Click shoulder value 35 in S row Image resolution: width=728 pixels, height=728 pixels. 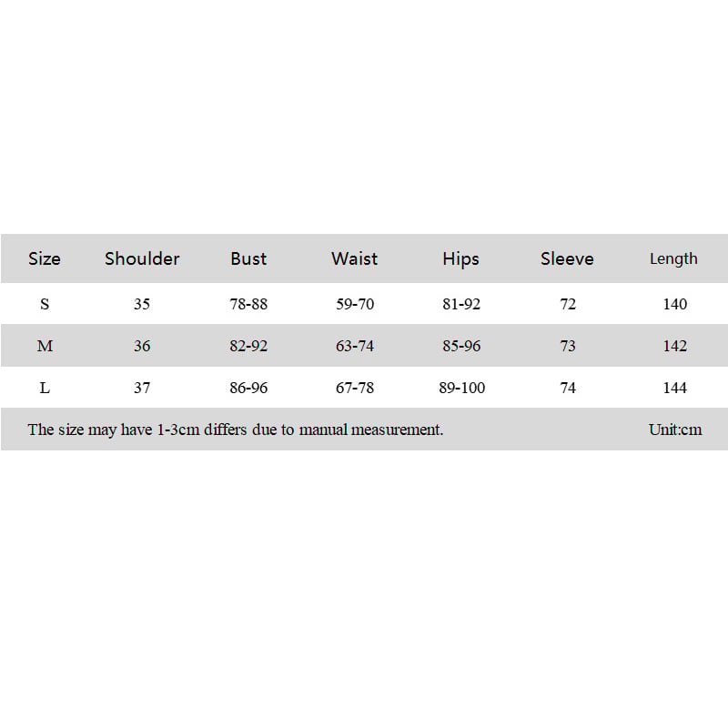pyautogui.click(x=142, y=304)
